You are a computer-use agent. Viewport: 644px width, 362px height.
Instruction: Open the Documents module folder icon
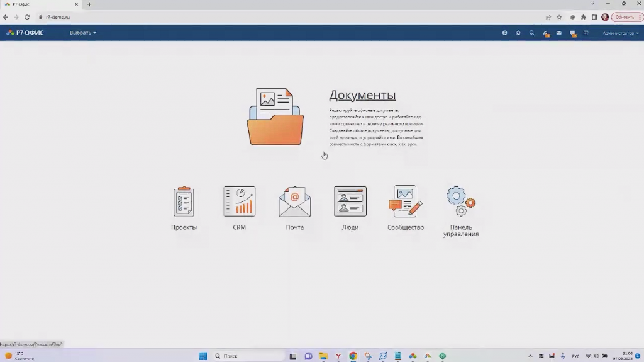click(x=275, y=117)
